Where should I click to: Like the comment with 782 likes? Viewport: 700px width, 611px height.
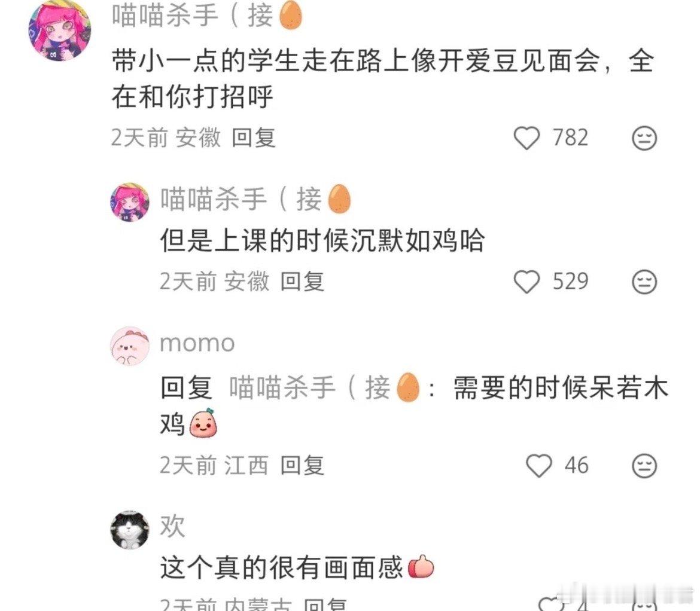click(526, 138)
